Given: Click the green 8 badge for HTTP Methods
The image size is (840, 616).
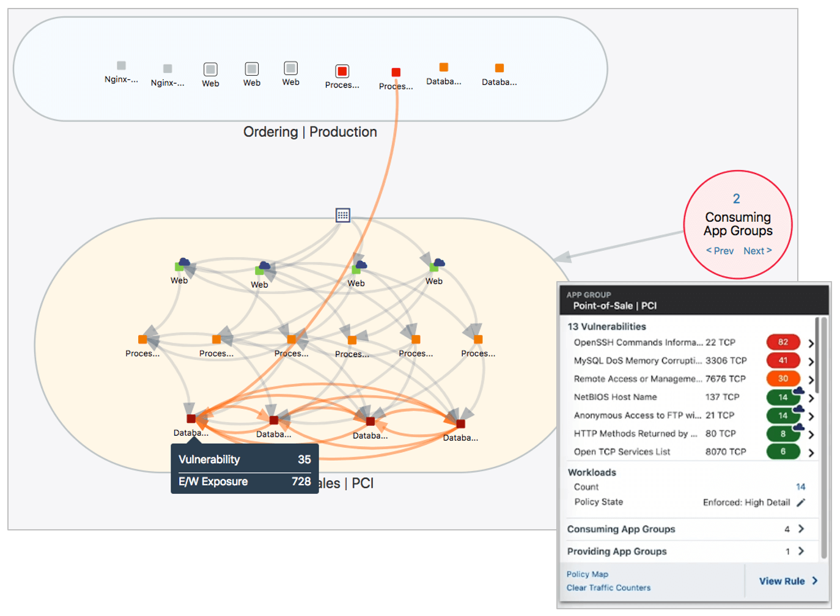Looking at the screenshot, I should click(x=783, y=434).
